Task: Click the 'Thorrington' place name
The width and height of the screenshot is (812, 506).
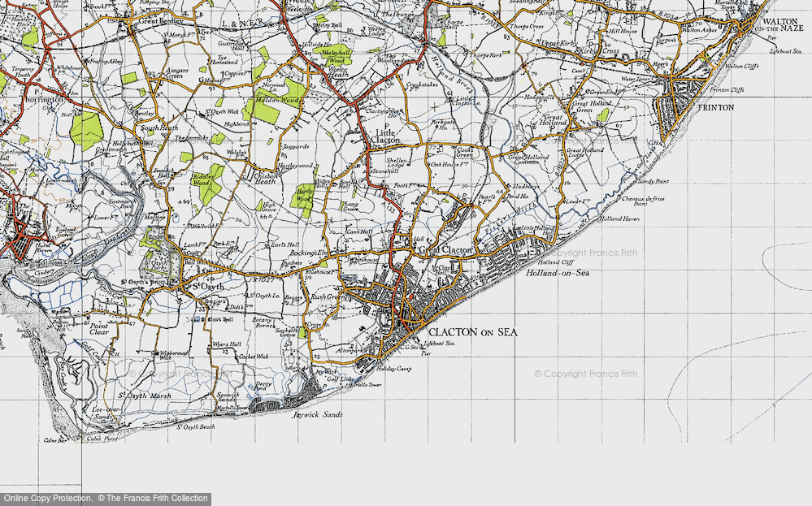Action: point(43,99)
